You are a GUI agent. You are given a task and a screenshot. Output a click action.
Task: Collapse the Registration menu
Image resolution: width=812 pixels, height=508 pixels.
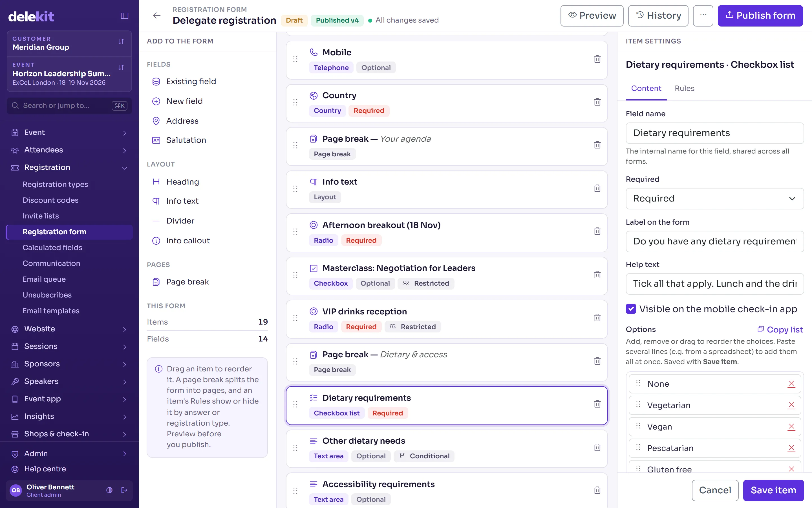[69, 168]
